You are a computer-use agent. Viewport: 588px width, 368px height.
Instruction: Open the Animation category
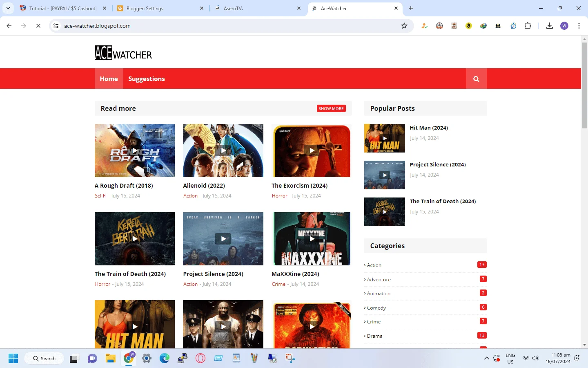click(x=379, y=294)
